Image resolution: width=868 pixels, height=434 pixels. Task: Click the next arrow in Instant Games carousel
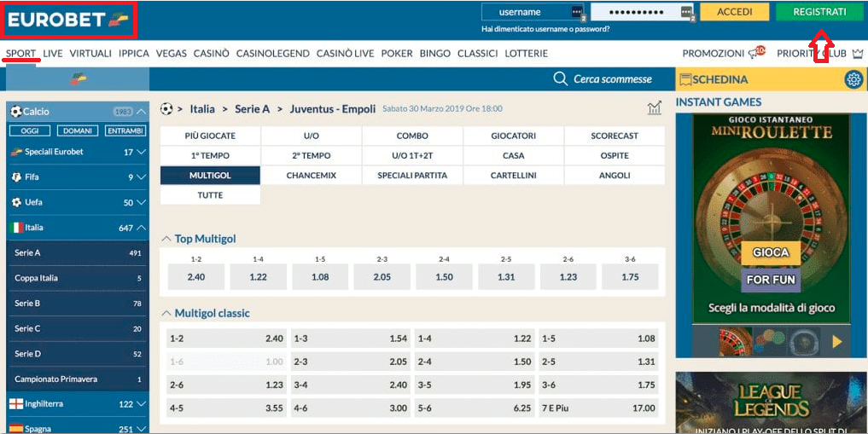click(836, 342)
